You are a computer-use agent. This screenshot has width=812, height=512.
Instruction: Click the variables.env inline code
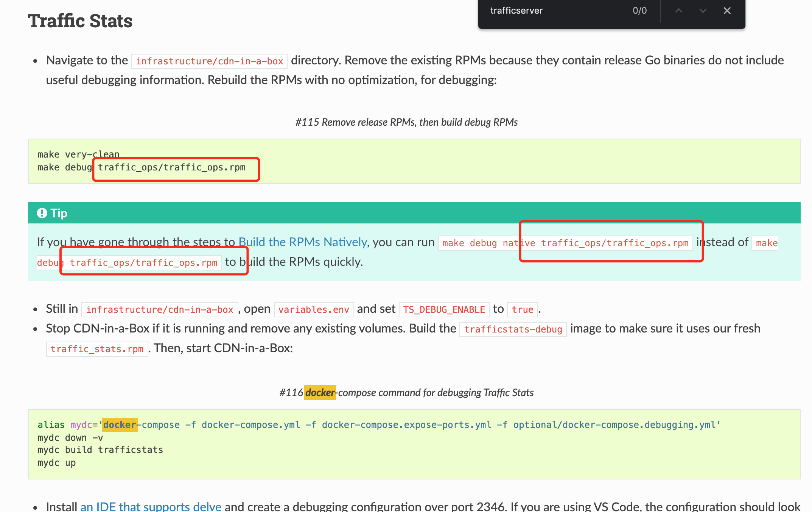(x=314, y=309)
